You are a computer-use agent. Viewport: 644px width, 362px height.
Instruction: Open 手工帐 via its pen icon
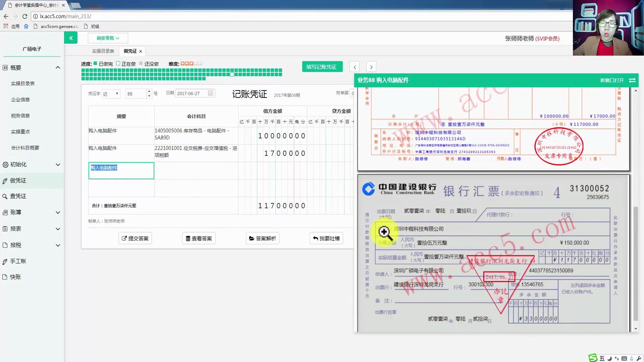coord(5,261)
